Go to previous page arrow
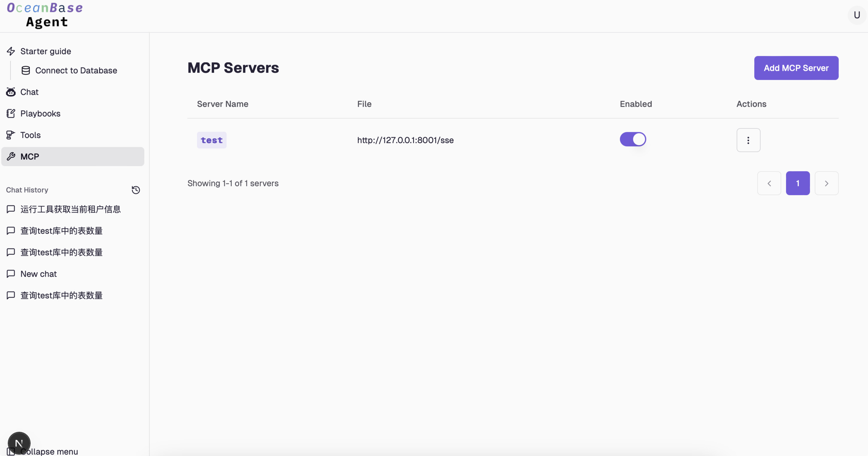The image size is (868, 456). pyautogui.click(x=769, y=183)
